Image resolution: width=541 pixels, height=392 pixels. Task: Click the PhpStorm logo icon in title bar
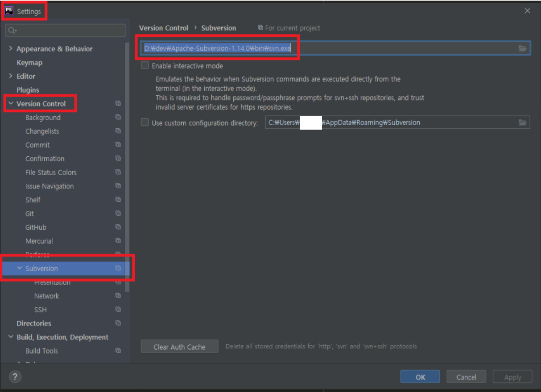9,11
